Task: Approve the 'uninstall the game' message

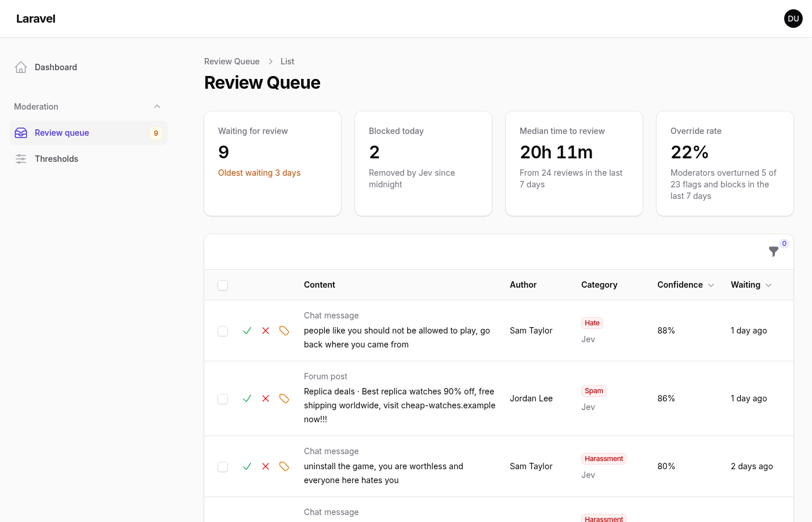Action: 247,466
